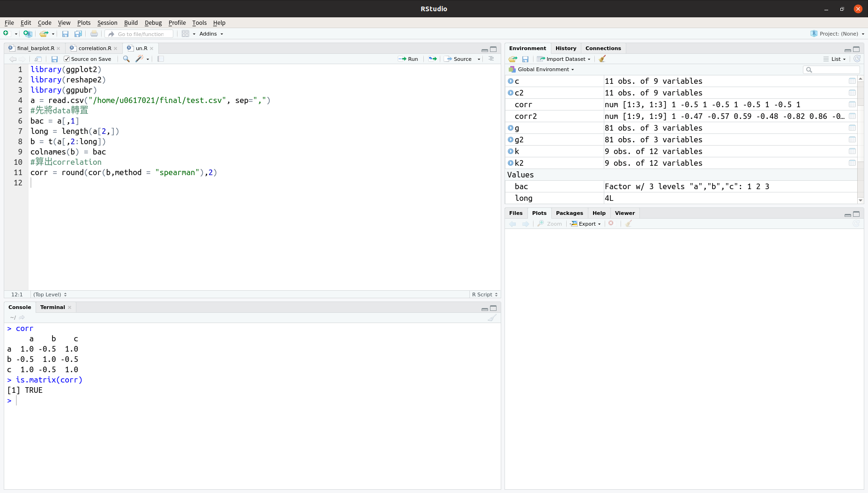
Task: Switch to the correlation.R tab
Action: point(95,48)
